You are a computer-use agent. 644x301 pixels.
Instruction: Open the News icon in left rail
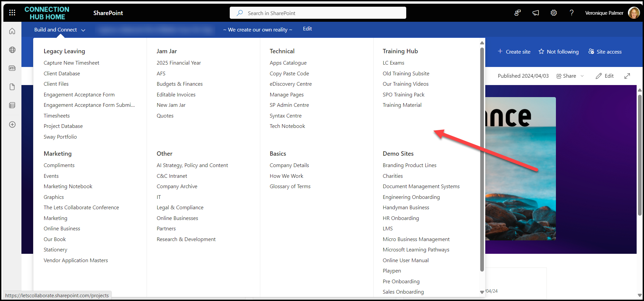point(12,68)
